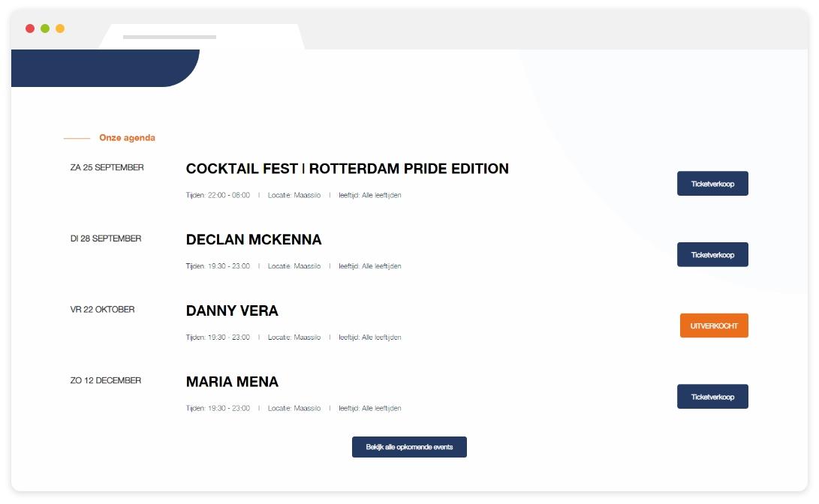
Task: Click the red window dot
Action: click(30, 28)
